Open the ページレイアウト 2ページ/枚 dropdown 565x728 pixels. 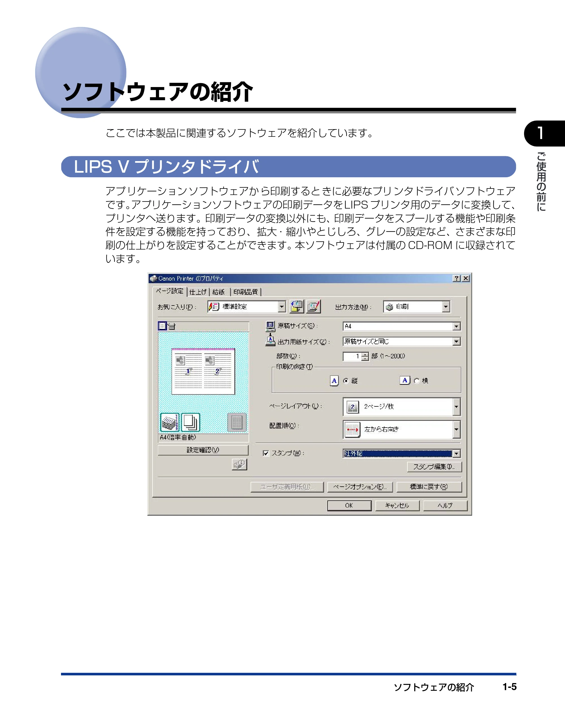[401, 407]
